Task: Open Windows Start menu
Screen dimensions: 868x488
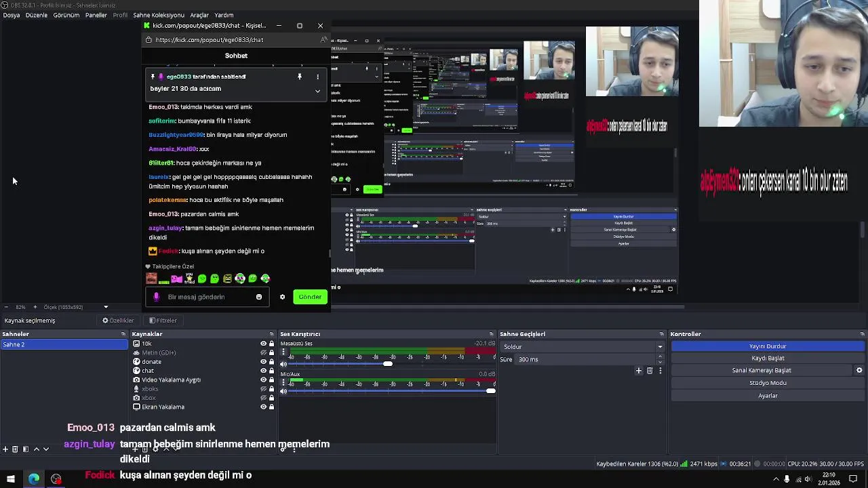Action: click(x=10, y=479)
